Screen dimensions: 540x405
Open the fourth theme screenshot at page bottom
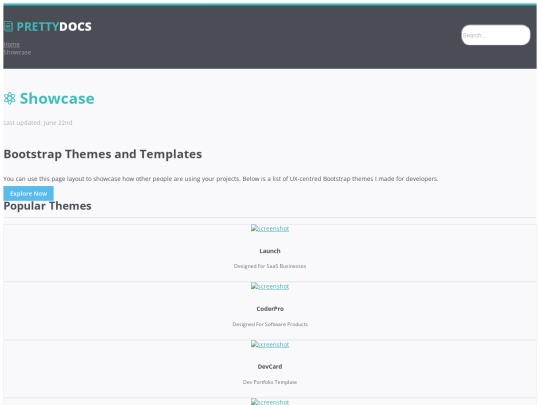[x=270, y=402]
